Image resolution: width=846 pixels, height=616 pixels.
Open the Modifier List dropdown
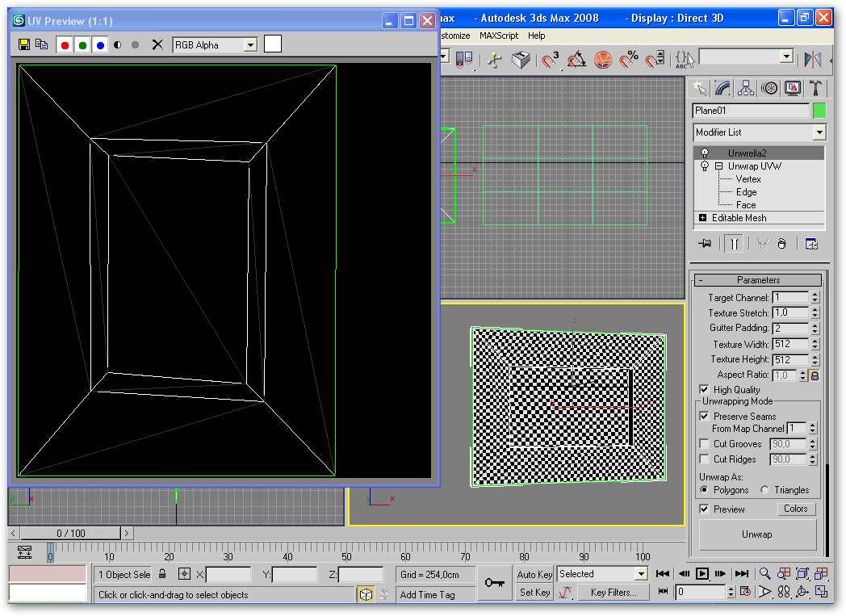pyautogui.click(x=819, y=132)
